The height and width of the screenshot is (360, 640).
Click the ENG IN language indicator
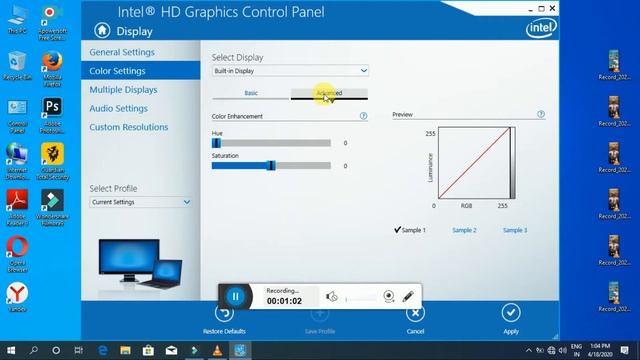(576, 350)
